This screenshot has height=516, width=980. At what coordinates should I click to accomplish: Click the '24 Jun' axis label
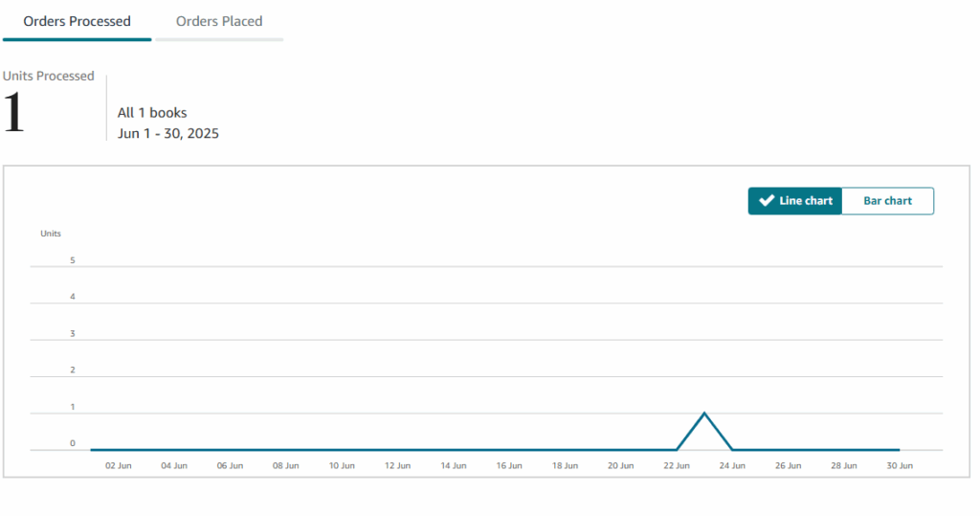point(732,465)
